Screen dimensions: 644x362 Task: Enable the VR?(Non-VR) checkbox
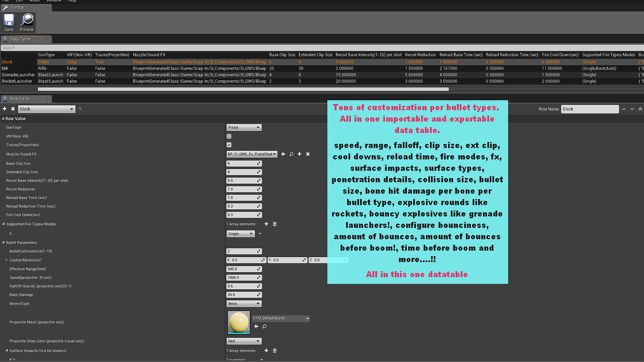pyautogui.click(x=229, y=136)
